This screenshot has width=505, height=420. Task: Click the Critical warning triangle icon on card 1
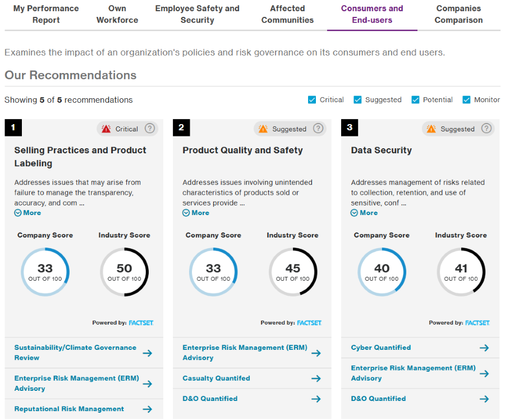(107, 129)
